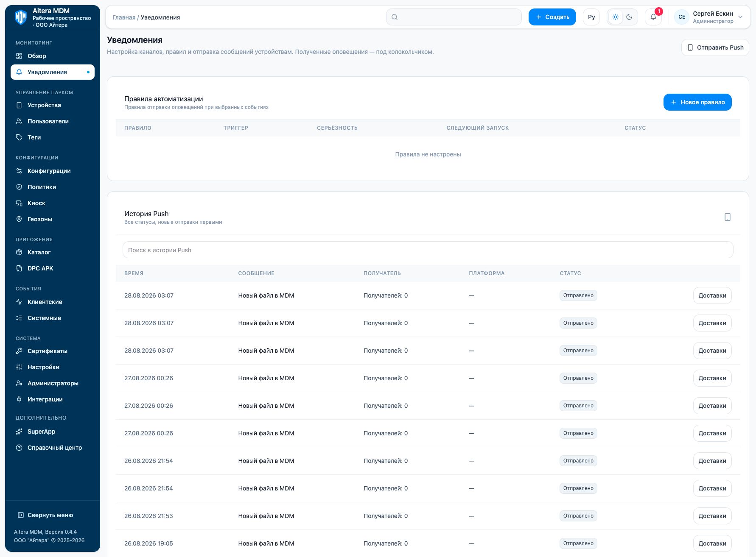Screen dimensions: 756x557
Task: Open Пользователи in the sidebar
Action: click(x=53, y=121)
